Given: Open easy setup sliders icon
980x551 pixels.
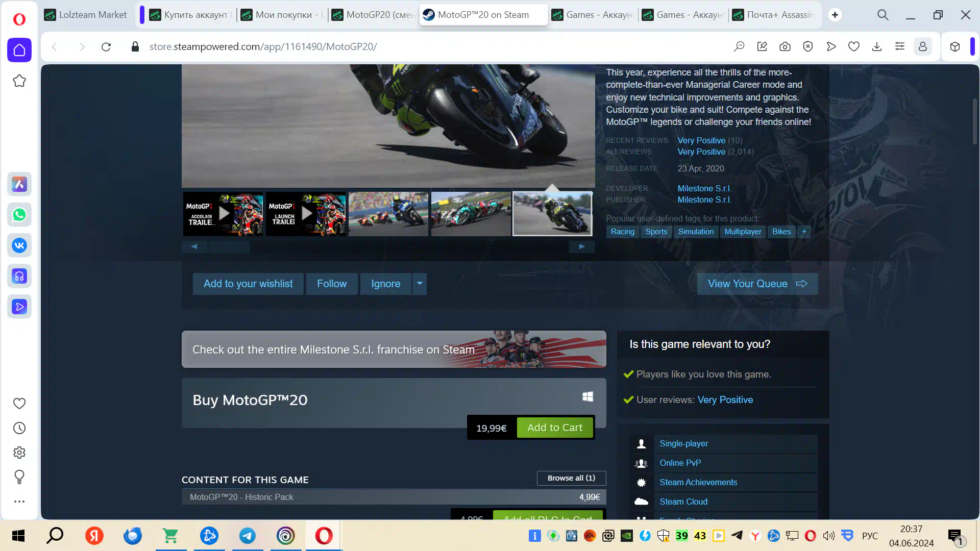Looking at the screenshot, I should click(900, 47).
